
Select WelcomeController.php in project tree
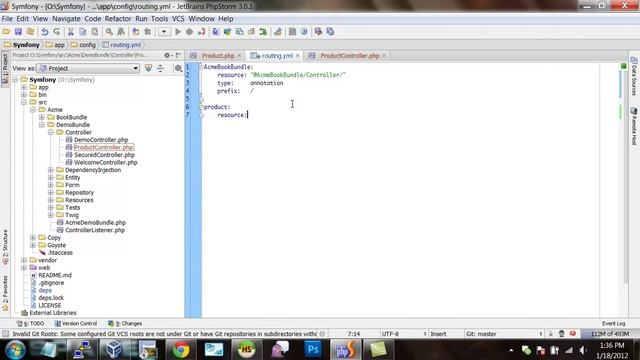(106, 162)
